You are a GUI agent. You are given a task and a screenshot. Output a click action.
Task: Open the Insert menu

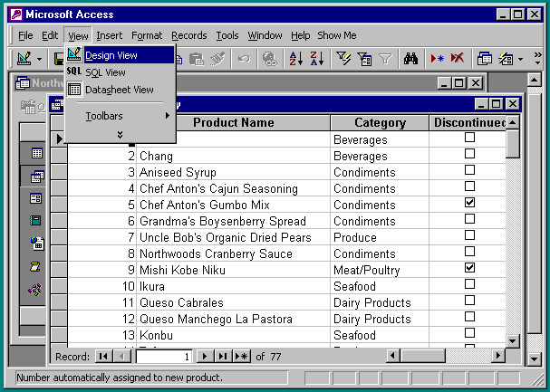[x=109, y=35]
